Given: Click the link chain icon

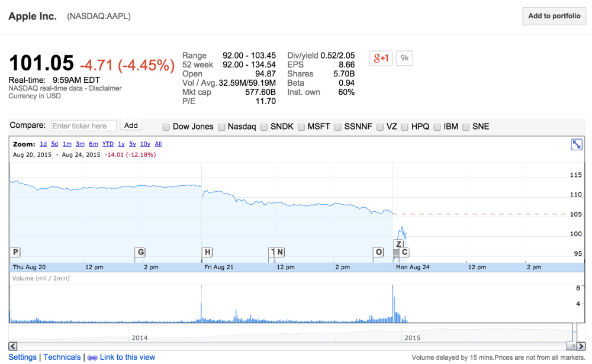Looking at the screenshot, I should [x=92, y=357].
